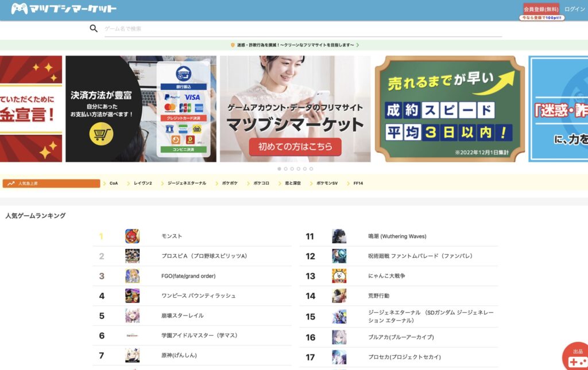The width and height of the screenshot is (588, 370).
Task: Open the 呪術廻戦 ファントムパレード game icon
Action: 339,256
